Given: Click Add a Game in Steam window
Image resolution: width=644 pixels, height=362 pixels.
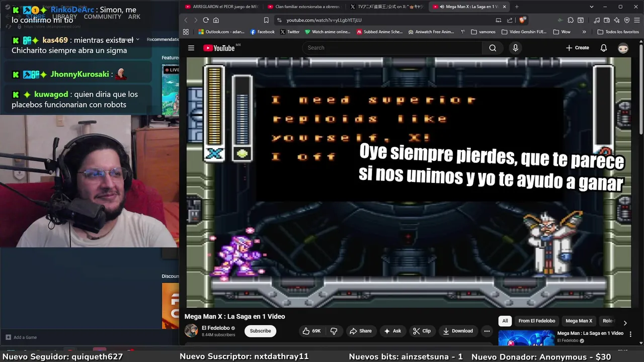Looking at the screenshot, I should [x=21, y=337].
